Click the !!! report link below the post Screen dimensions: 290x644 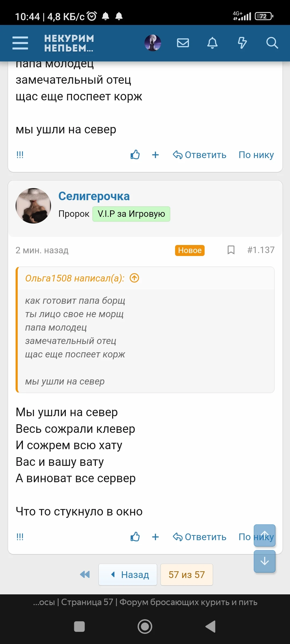tap(20, 537)
